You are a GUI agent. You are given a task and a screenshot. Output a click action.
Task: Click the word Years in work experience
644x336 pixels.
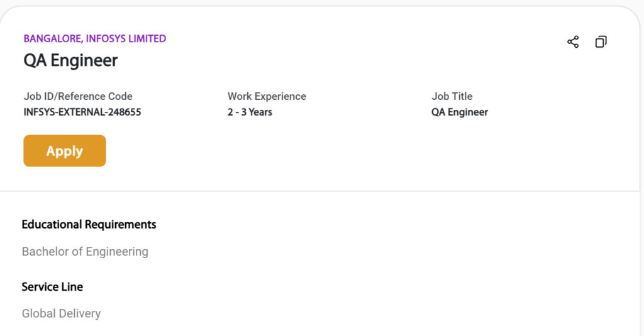point(260,112)
